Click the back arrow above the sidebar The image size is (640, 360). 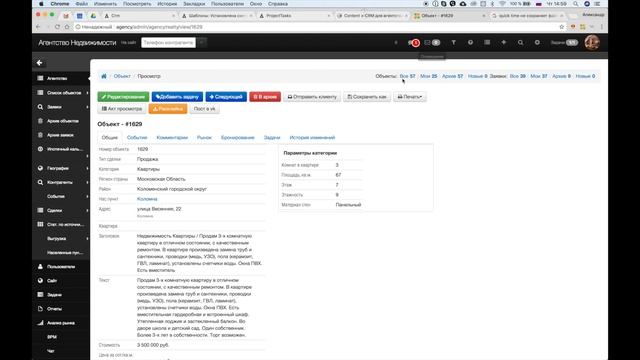pyautogui.click(x=40, y=63)
